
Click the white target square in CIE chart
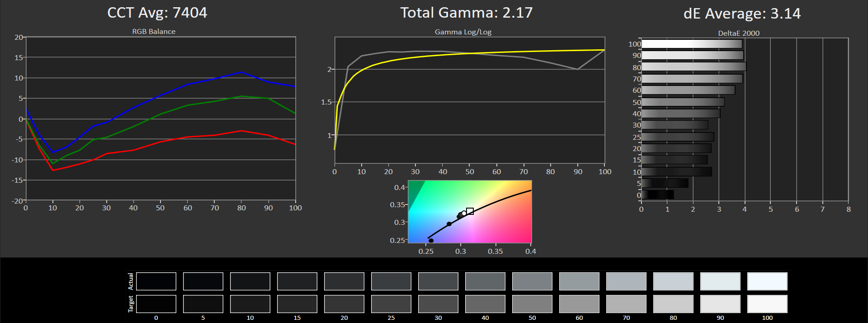click(x=470, y=211)
